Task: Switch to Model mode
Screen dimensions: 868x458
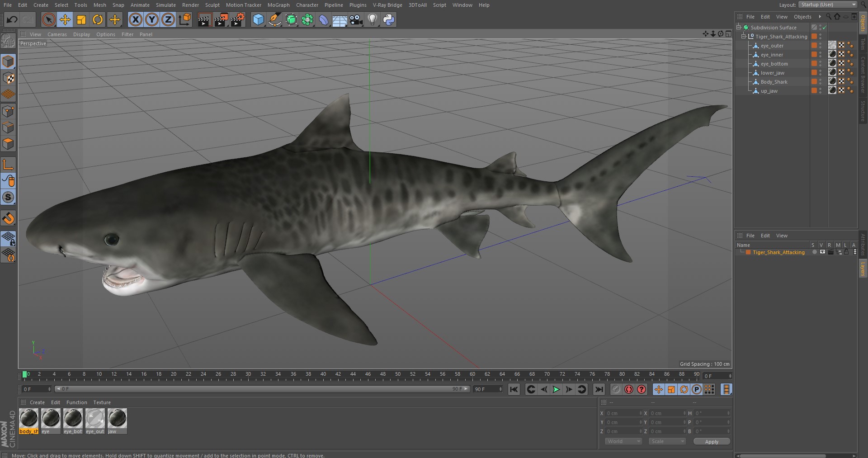Action: pos(8,61)
